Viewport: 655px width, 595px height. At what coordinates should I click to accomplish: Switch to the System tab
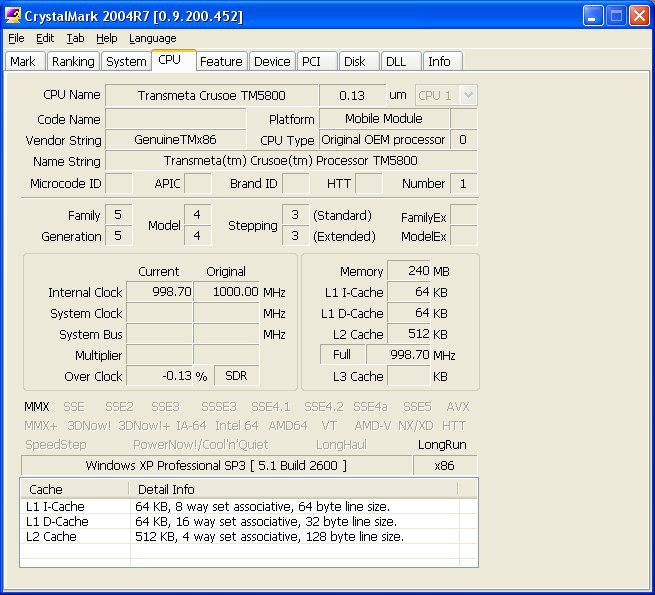point(126,61)
